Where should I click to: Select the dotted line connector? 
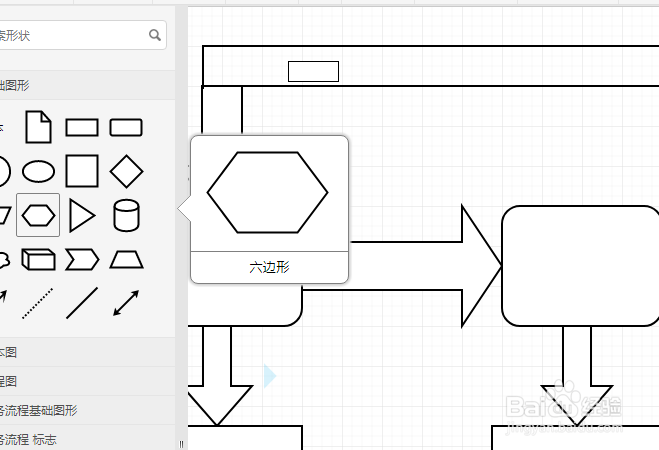coord(37,303)
